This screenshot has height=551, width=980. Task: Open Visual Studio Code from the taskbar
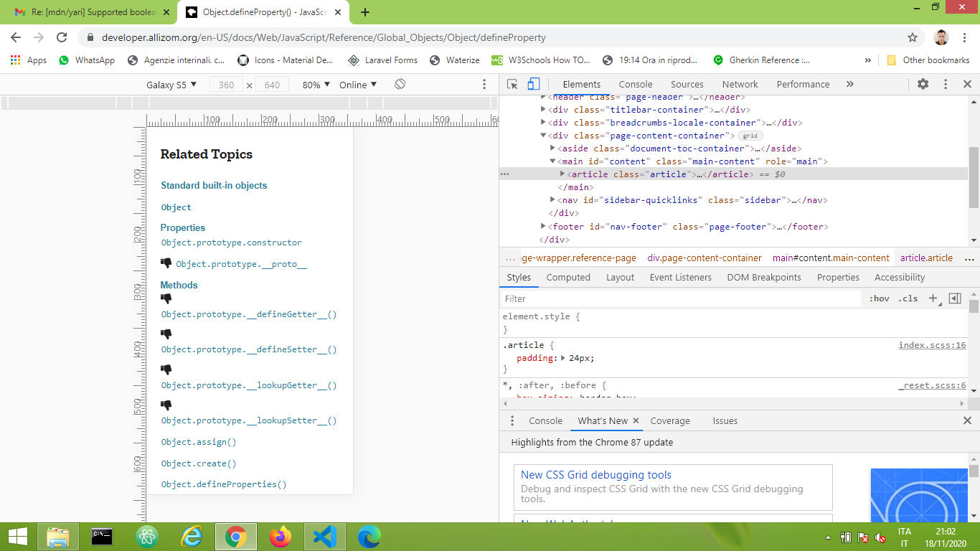325,536
